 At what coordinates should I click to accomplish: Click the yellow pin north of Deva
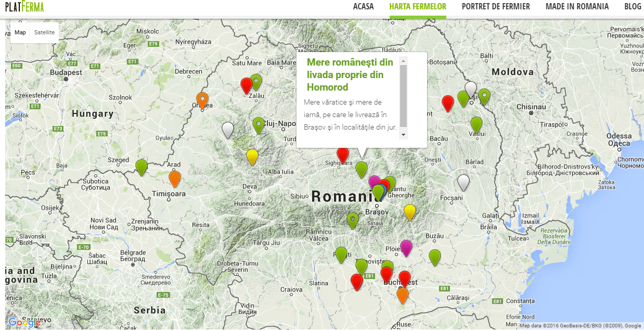(x=252, y=157)
